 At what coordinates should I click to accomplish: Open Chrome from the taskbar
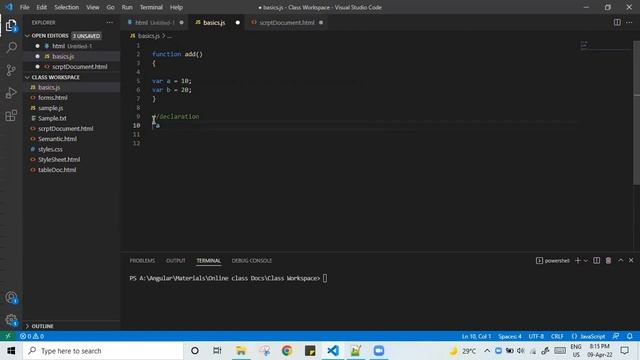pos(287,351)
